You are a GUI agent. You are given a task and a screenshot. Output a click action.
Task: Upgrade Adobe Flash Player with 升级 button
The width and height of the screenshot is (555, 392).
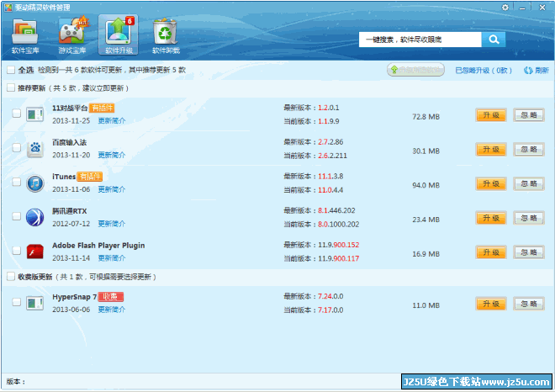[491, 252]
